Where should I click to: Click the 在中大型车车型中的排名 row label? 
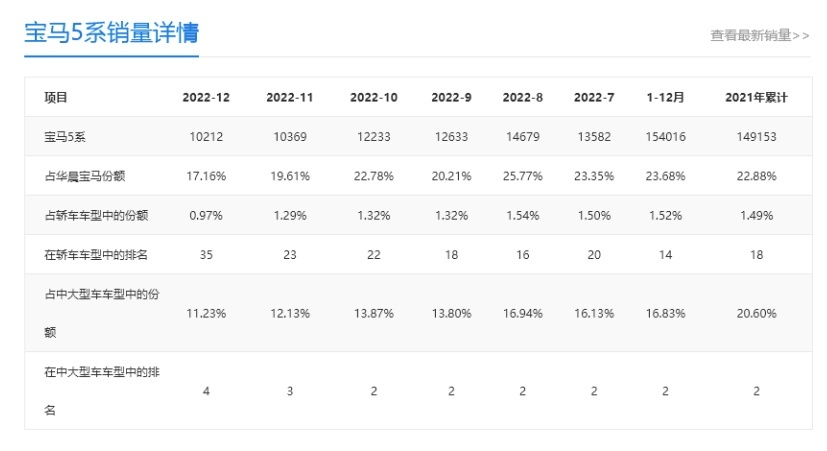click(102, 391)
